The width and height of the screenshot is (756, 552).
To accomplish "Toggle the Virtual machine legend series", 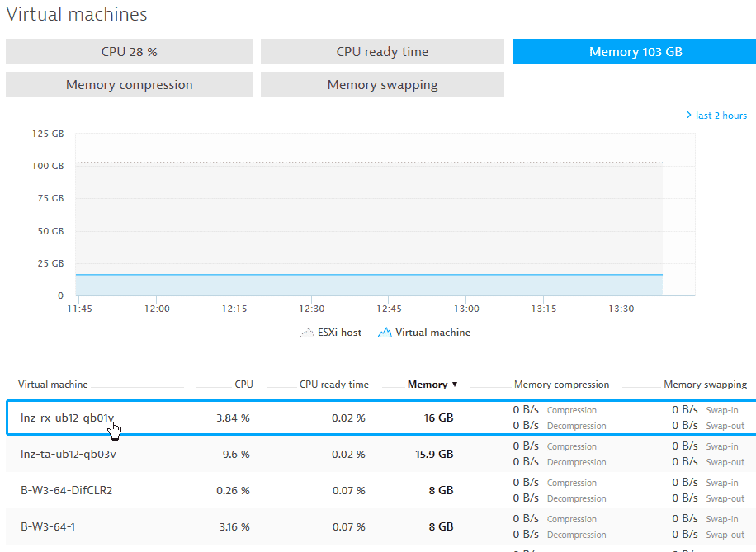I will click(x=424, y=333).
